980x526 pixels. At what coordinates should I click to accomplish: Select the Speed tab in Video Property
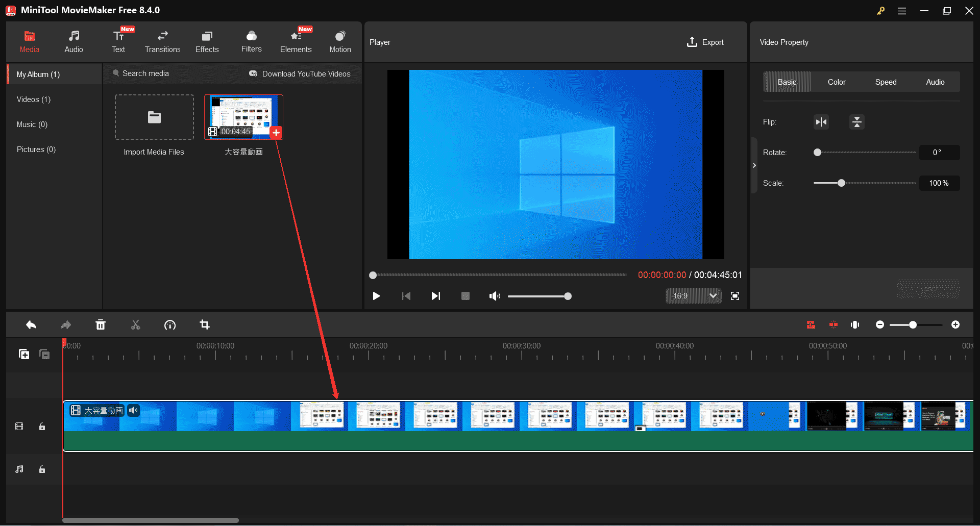[x=886, y=82]
